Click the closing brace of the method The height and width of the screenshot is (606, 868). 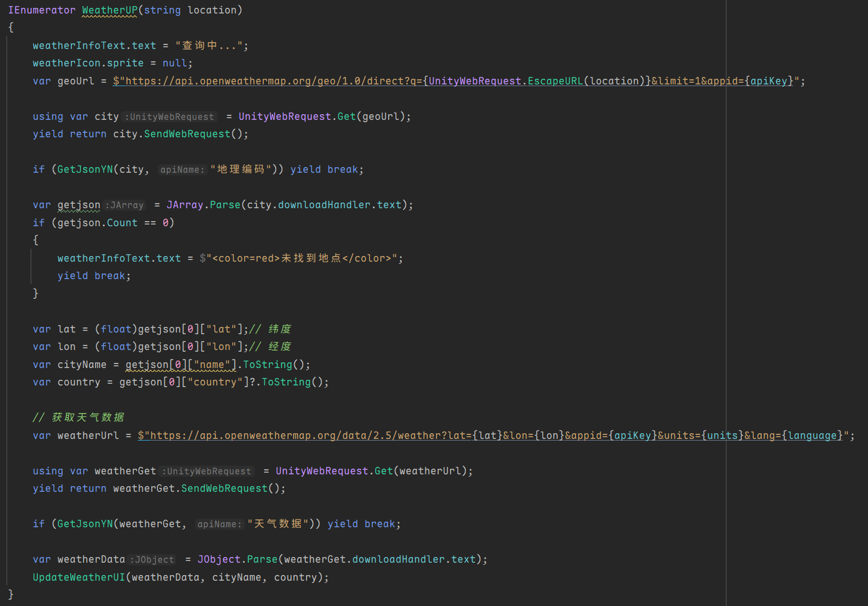11,594
